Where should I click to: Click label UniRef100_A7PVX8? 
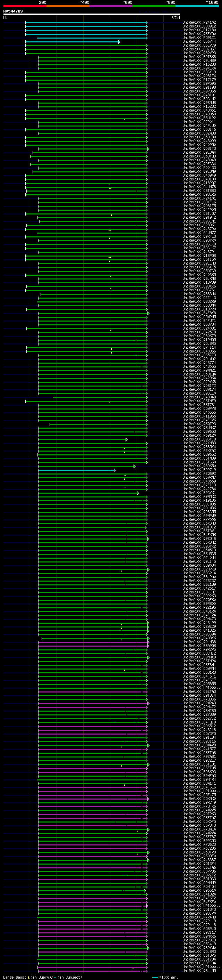199,382
